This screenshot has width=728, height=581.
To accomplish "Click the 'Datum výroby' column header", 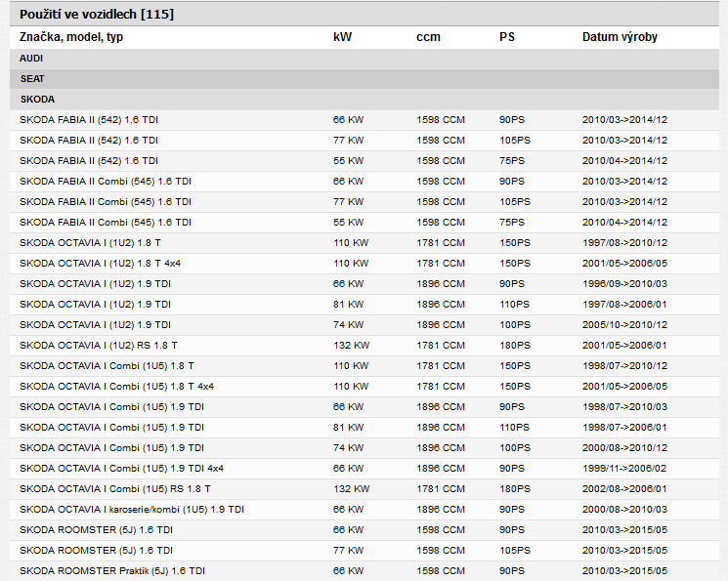I will pyautogui.click(x=620, y=37).
